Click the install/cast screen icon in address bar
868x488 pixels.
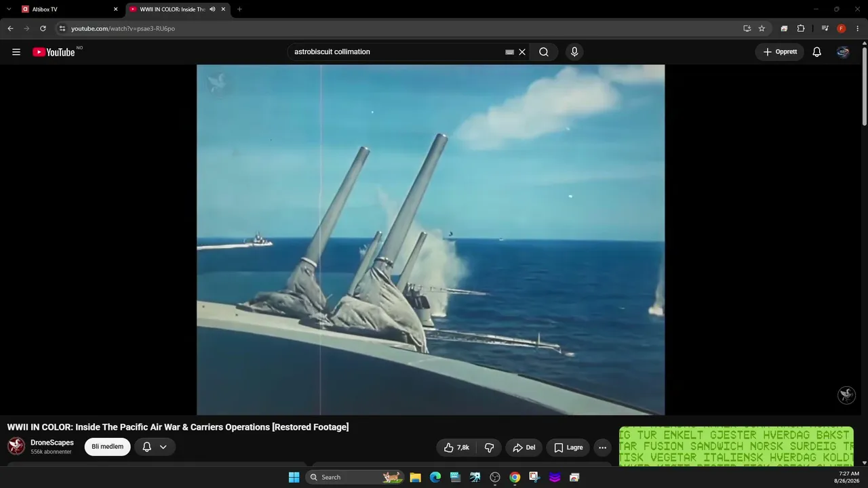click(x=747, y=28)
